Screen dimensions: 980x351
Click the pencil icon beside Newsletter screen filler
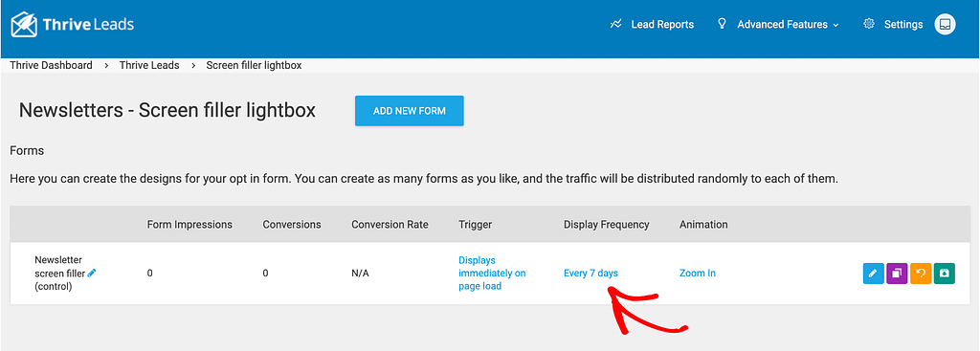92,273
